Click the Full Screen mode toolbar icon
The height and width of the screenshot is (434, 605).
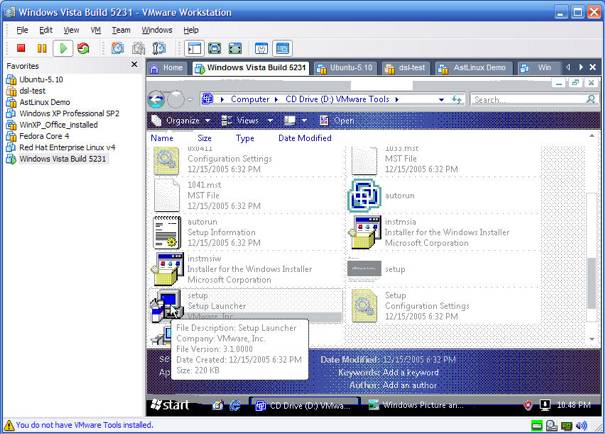(x=235, y=48)
